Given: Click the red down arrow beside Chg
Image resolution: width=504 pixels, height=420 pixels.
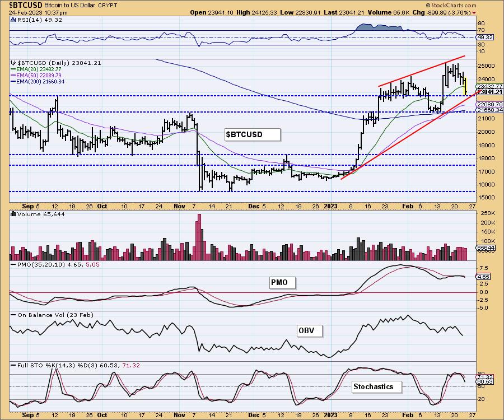Looking at the screenshot, I should 474,13.
